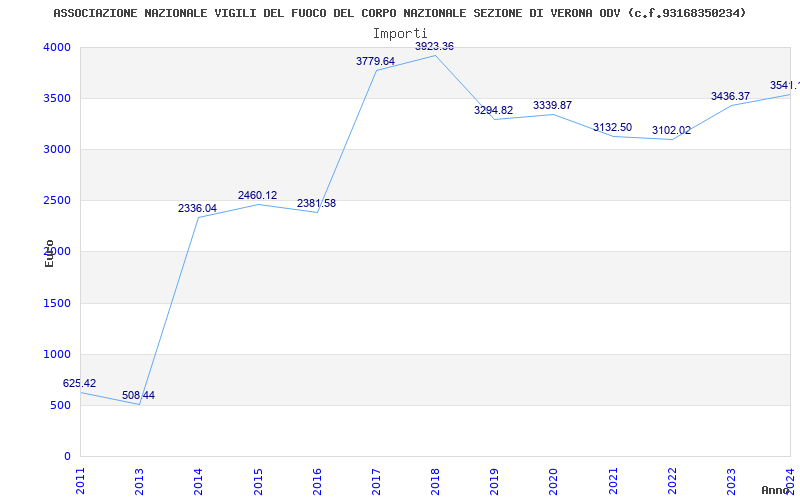The height and width of the screenshot is (500, 800).
Task: Click the 4000 y-axis tick label
Action: click(x=57, y=47)
